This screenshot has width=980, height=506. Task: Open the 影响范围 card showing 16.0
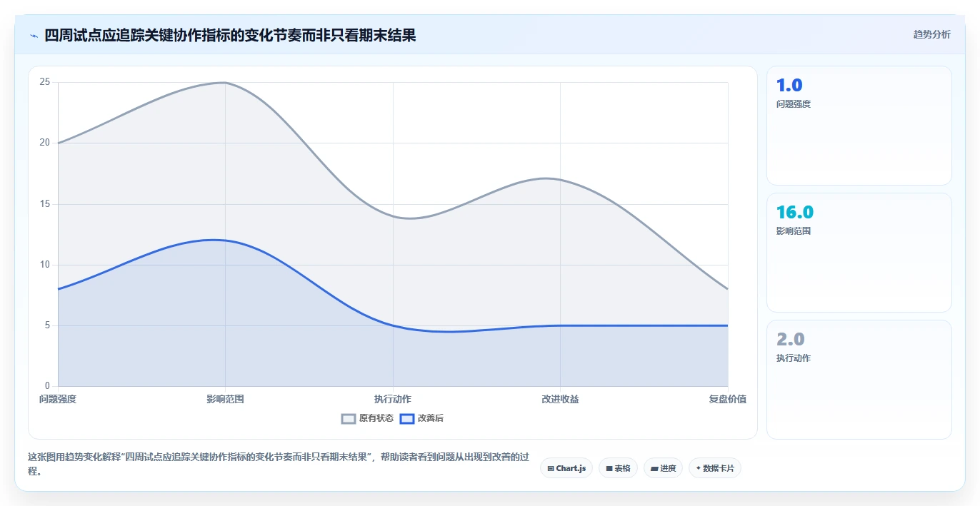[x=859, y=253]
